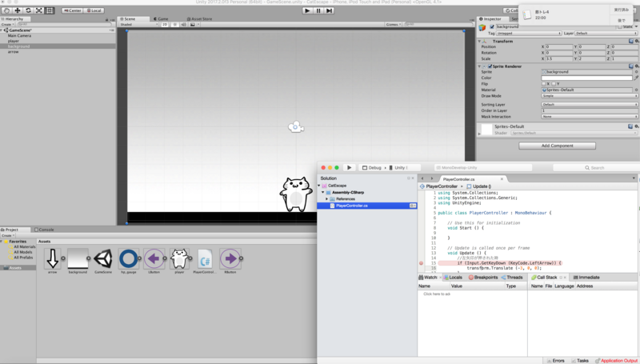This screenshot has width=640, height=364.
Task: Run the project in MonoDevelop
Action: (350, 168)
